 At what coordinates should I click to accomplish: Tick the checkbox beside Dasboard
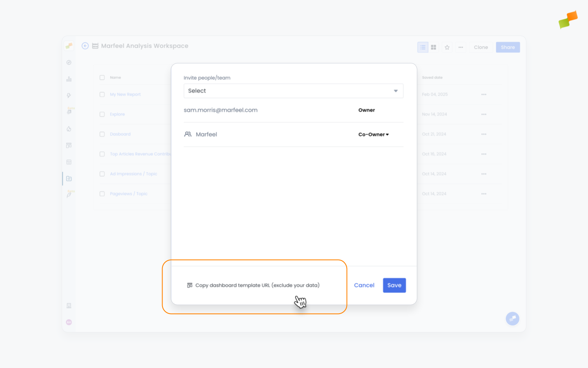tap(102, 134)
